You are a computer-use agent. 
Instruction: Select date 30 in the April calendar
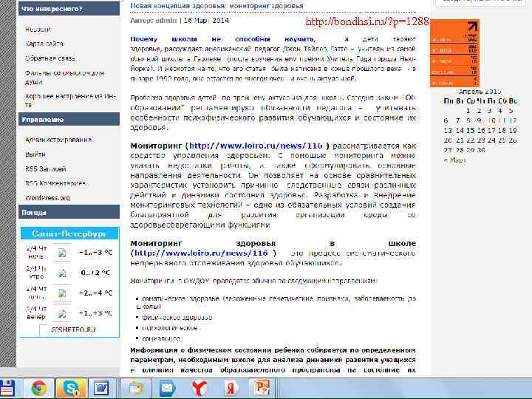coord(480,150)
